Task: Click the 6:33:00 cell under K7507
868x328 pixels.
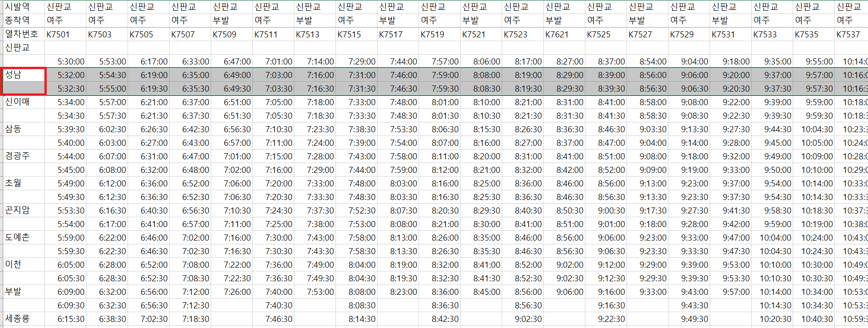Action: 190,61
